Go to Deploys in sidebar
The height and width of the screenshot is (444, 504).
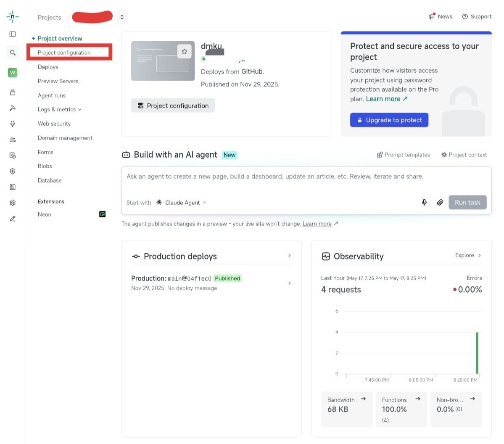point(48,67)
